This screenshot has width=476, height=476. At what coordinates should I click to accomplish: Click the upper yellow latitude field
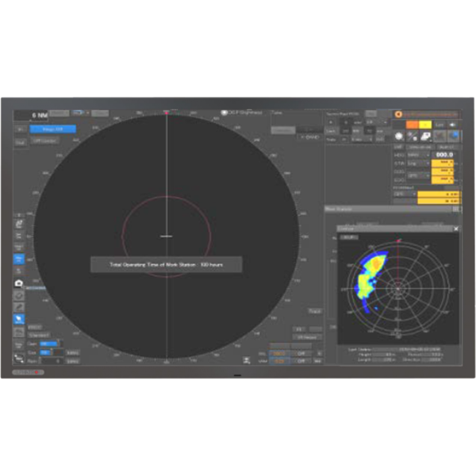440,194
